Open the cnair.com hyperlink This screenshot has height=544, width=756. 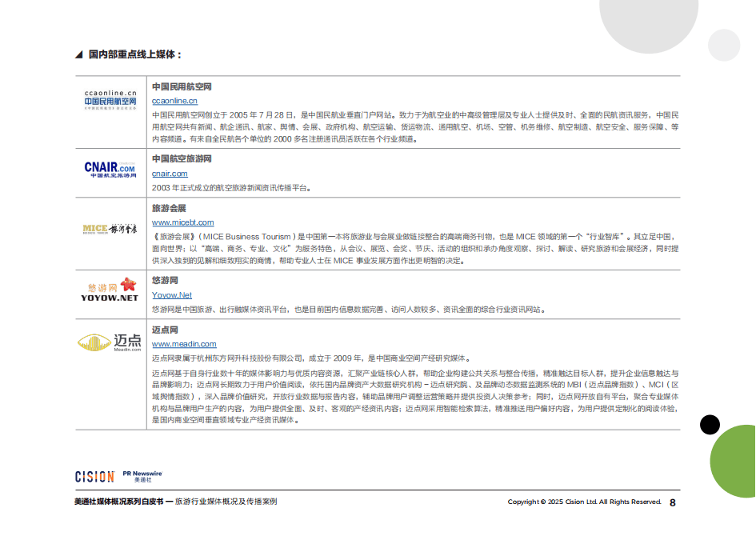pyautogui.click(x=170, y=174)
